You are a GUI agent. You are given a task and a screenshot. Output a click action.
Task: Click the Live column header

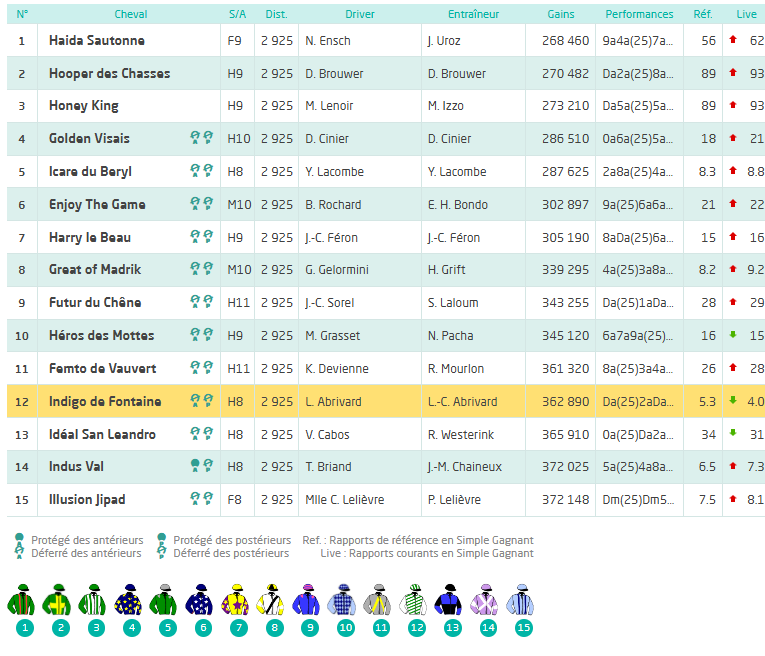(746, 15)
